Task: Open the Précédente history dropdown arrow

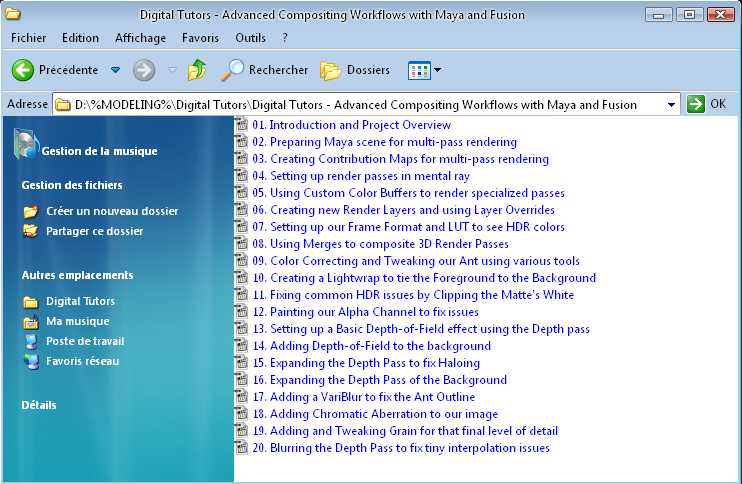Action: (x=115, y=70)
